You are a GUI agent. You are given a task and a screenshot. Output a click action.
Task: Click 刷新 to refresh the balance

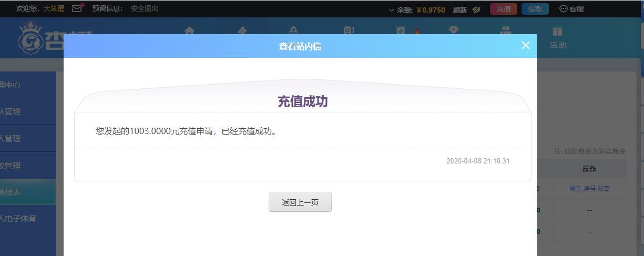(460, 9)
